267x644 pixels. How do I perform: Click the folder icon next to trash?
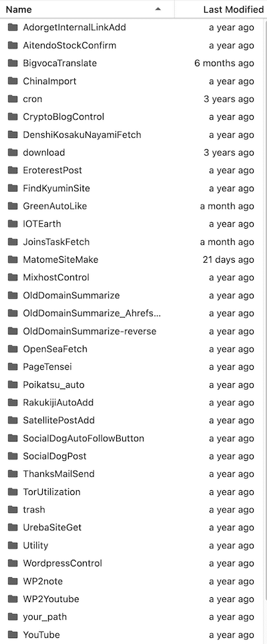[13, 510]
